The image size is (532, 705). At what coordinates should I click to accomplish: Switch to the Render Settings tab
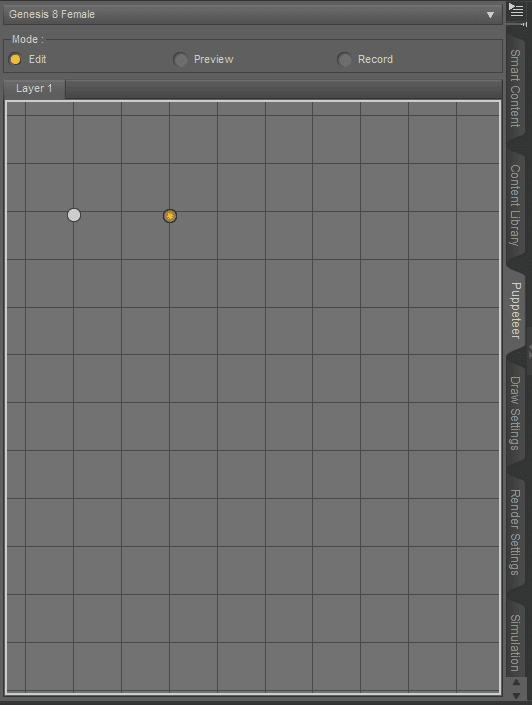coord(515,532)
